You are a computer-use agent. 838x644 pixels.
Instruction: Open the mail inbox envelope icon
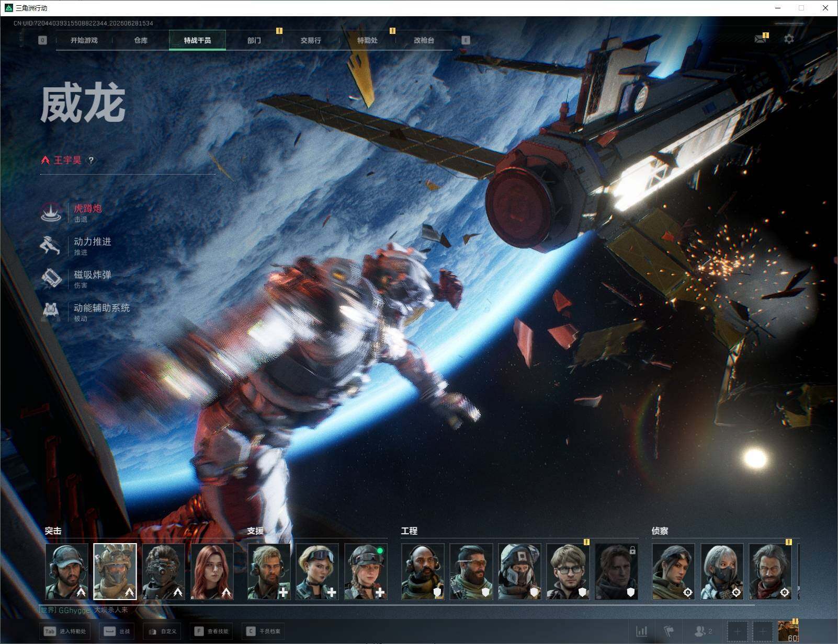pyautogui.click(x=760, y=39)
